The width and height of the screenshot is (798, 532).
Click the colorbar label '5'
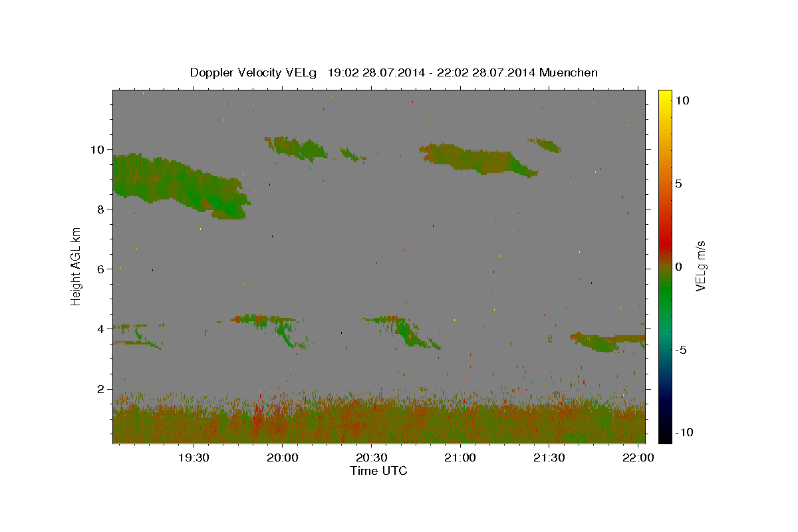[679, 184]
